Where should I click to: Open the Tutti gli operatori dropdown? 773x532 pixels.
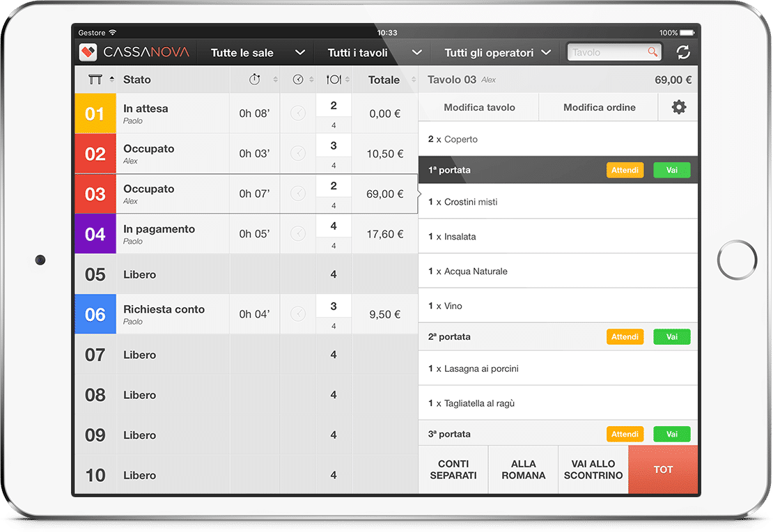click(497, 53)
